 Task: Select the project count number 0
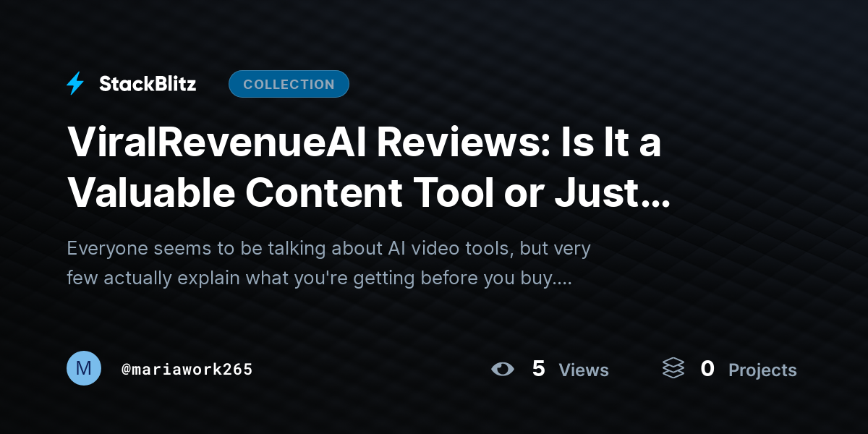pyautogui.click(x=707, y=369)
